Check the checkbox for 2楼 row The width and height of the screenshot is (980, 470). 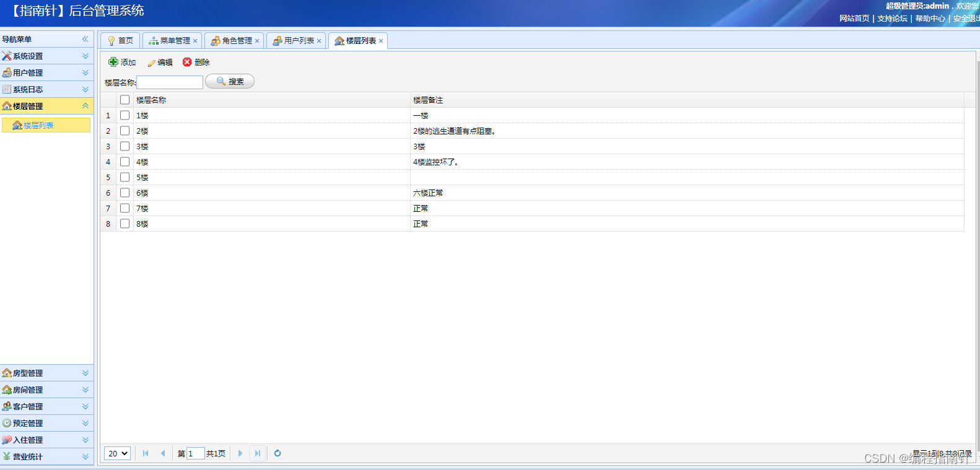click(x=125, y=131)
